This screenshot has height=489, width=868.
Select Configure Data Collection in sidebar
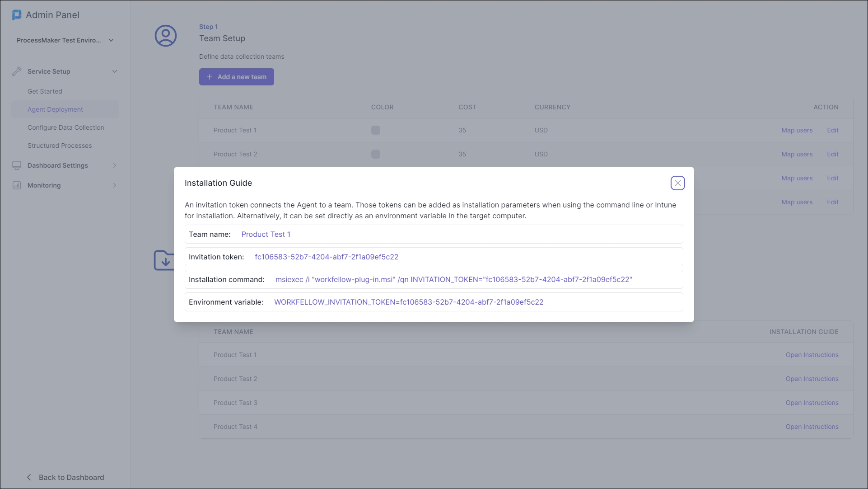coord(65,127)
